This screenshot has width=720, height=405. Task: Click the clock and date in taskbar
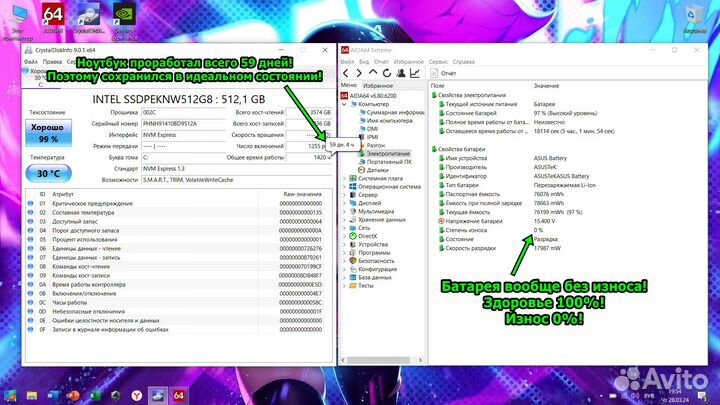click(x=675, y=395)
